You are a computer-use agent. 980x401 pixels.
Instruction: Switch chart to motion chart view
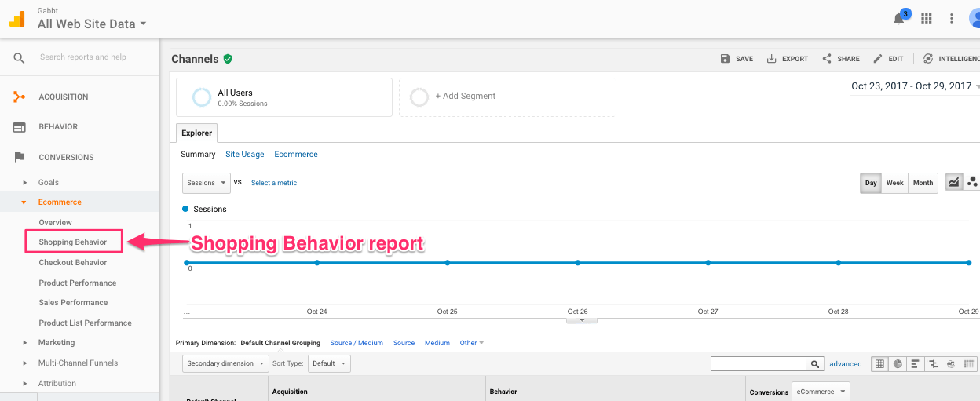pos(972,183)
